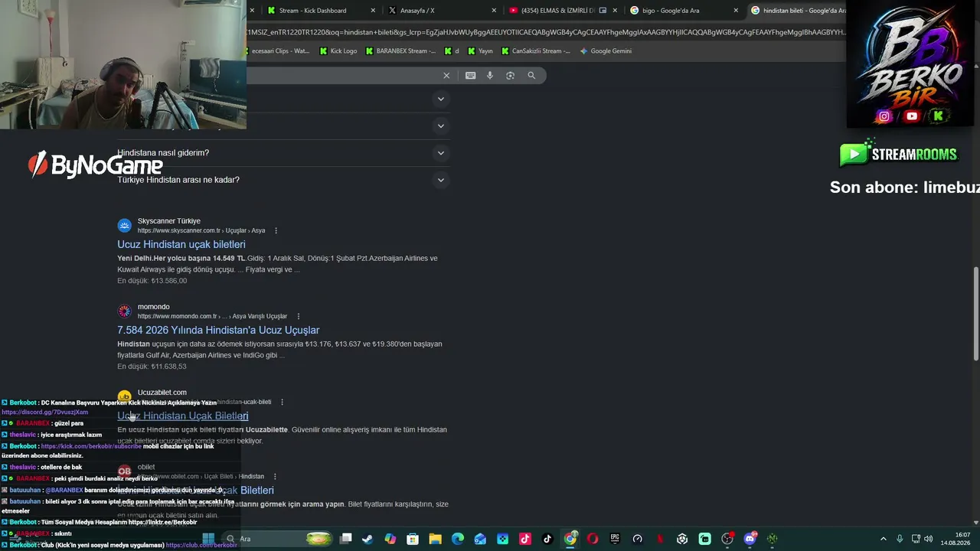Clear the Google search box text
The width and height of the screenshot is (980, 551).
click(x=446, y=75)
